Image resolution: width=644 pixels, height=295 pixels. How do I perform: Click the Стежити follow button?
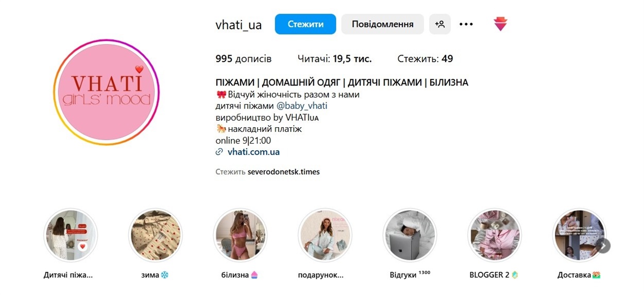306,24
